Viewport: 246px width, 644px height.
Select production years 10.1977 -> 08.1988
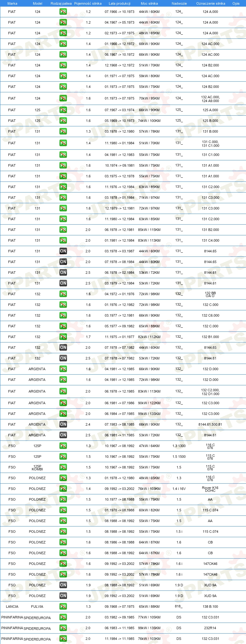[x=120, y=499]
